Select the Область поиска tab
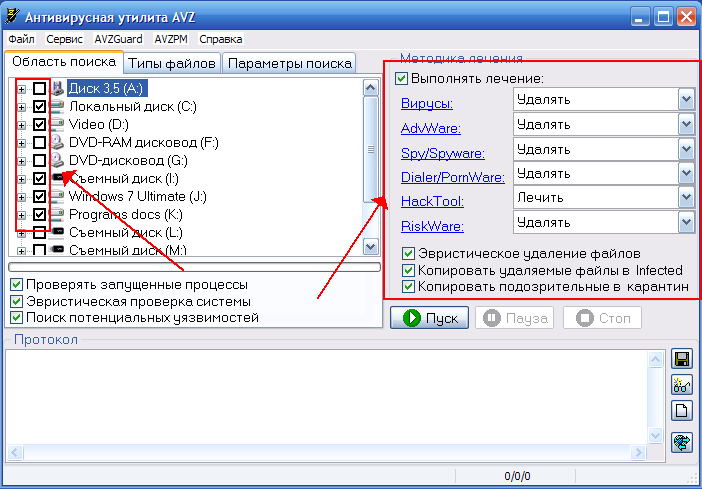The width and height of the screenshot is (702, 489). [x=64, y=62]
